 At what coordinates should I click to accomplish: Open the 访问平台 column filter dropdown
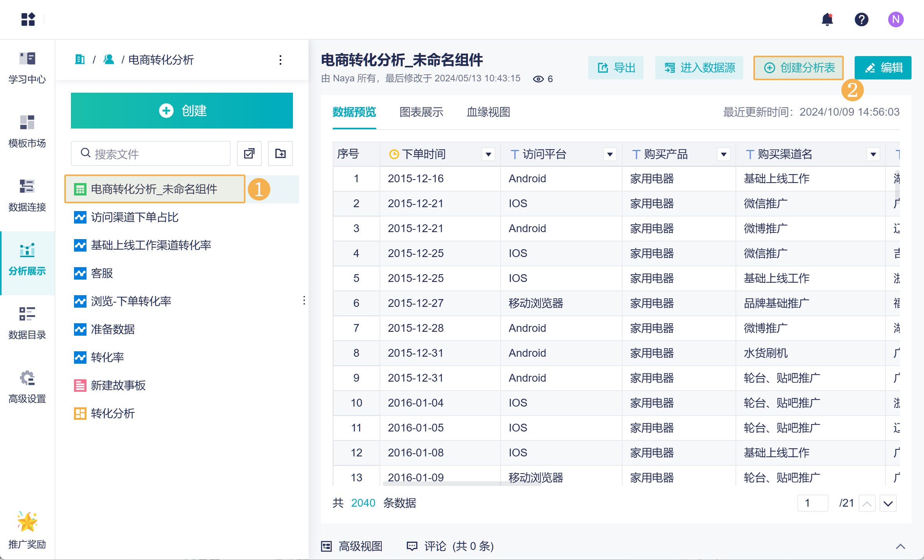[610, 155]
